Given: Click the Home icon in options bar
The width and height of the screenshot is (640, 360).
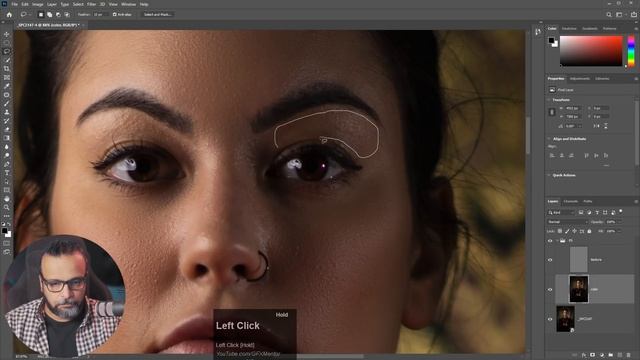Looking at the screenshot, I should [9, 14].
